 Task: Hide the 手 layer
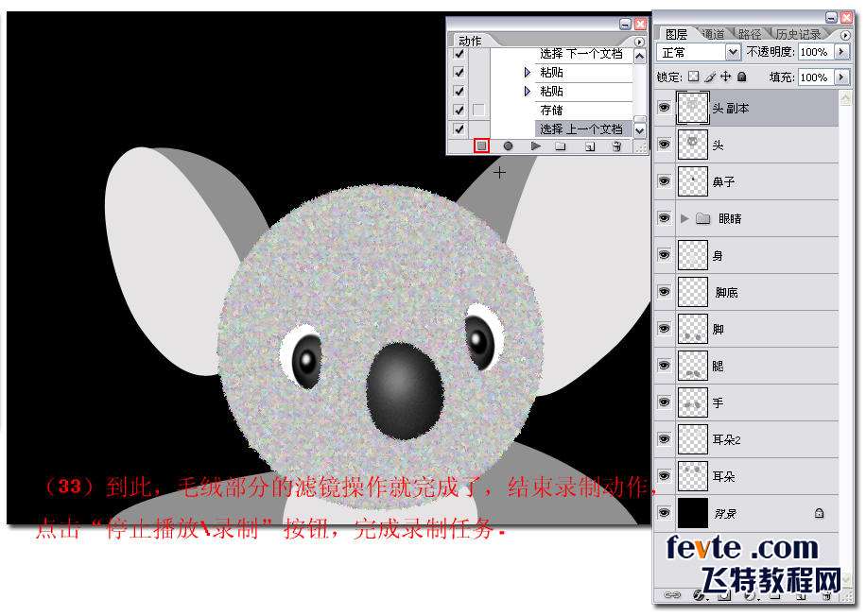(665, 402)
